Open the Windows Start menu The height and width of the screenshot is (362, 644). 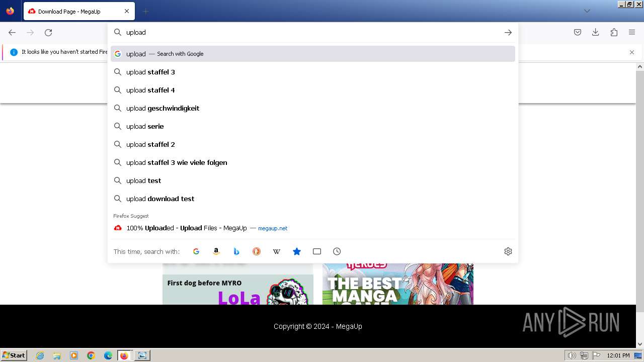[14, 355]
